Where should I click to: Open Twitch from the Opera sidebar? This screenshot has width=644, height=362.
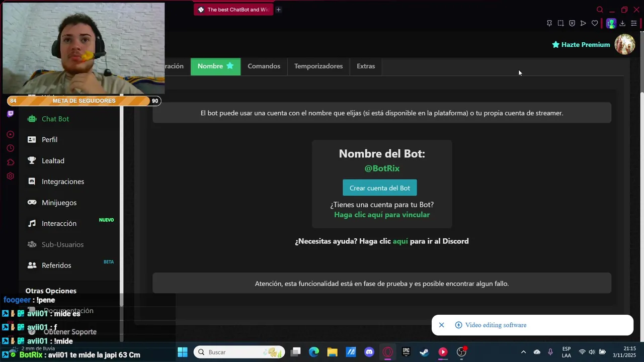pos(10,114)
